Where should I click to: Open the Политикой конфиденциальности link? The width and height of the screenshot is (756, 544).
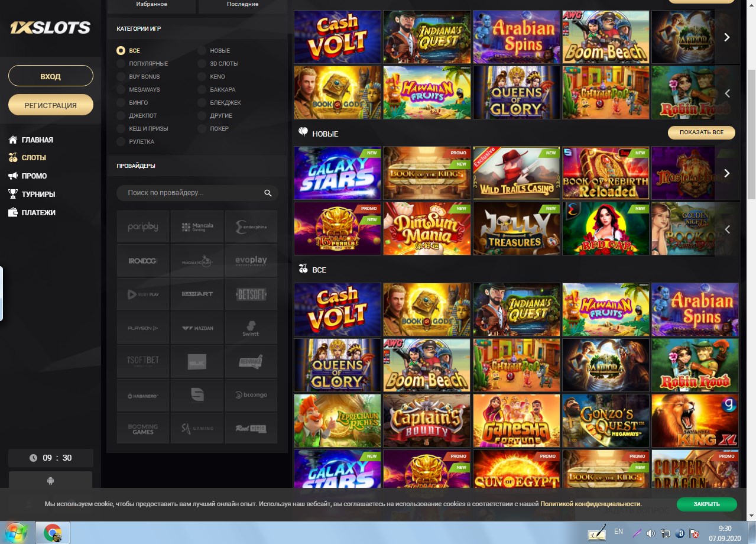(x=590, y=504)
